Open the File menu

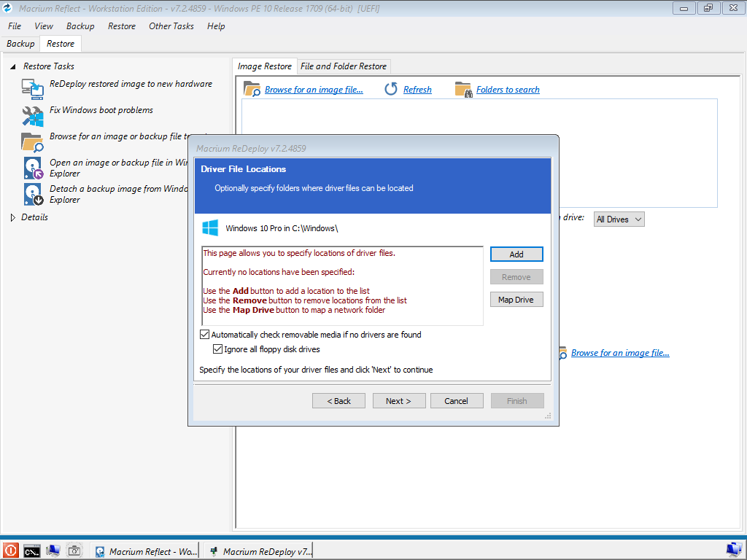point(15,26)
